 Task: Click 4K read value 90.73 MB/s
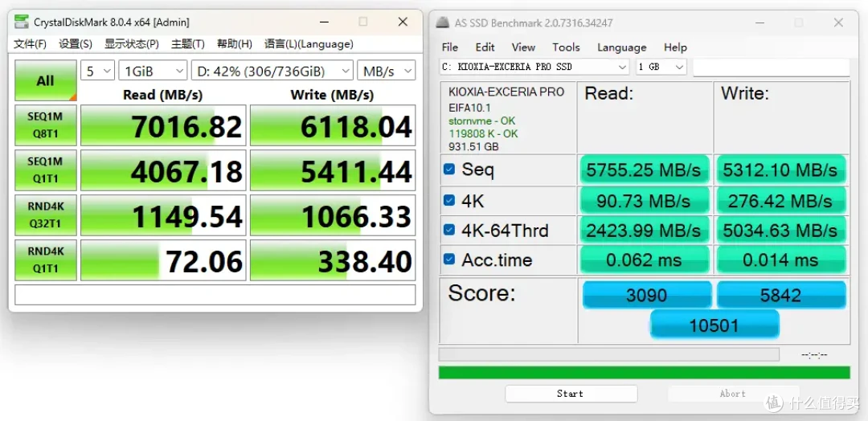(x=645, y=200)
